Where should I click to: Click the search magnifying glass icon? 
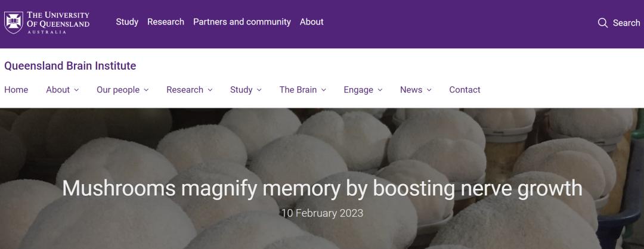point(602,23)
